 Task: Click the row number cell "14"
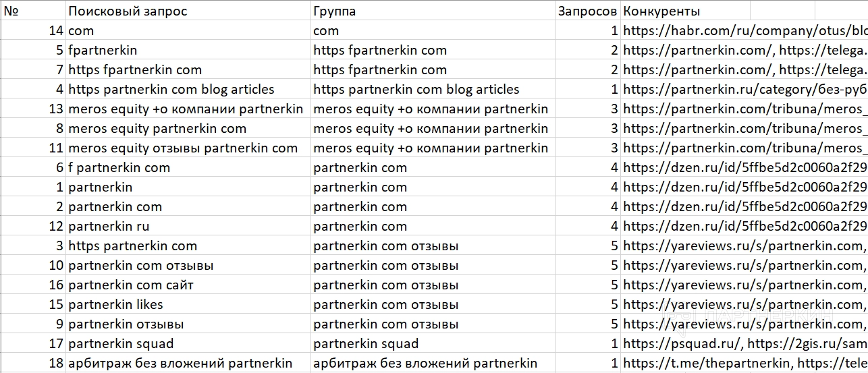[x=56, y=30]
